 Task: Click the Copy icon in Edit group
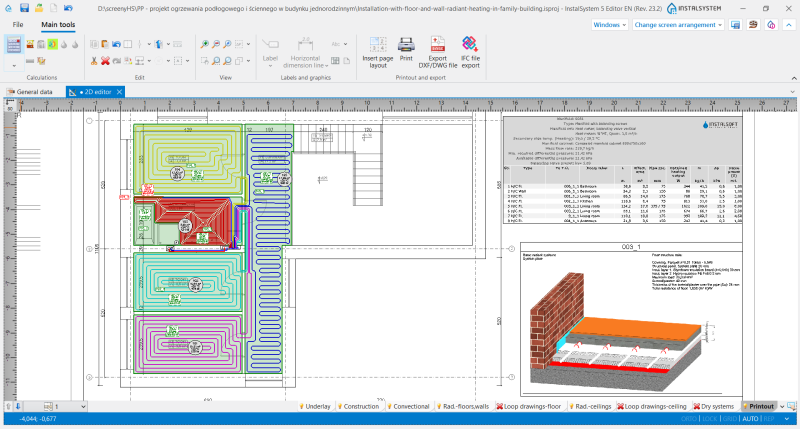pos(94,44)
